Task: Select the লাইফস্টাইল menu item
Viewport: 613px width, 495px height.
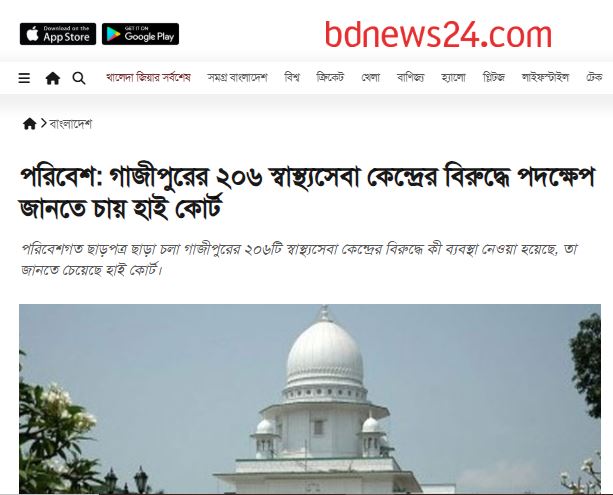Action: pyautogui.click(x=545, y=77)
